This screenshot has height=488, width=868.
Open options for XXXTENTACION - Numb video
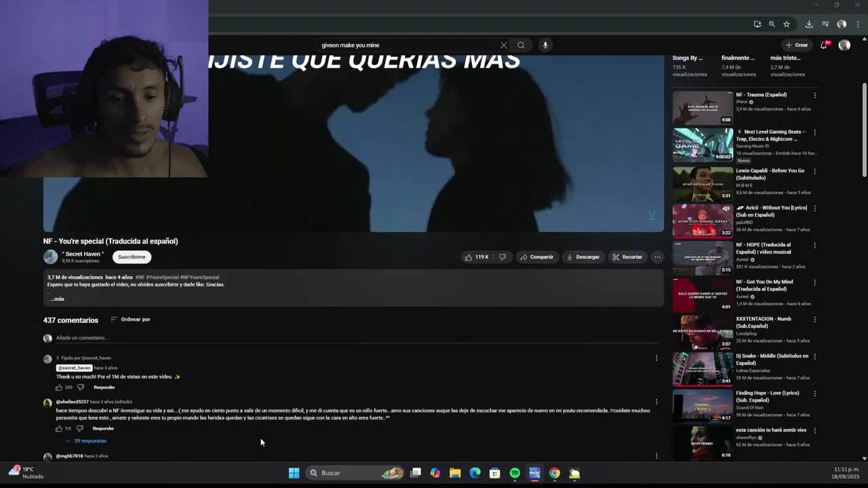[814, 320]
